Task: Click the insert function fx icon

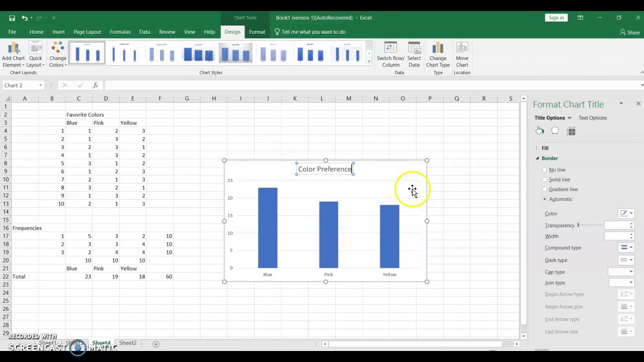Action: click(95, 85)
